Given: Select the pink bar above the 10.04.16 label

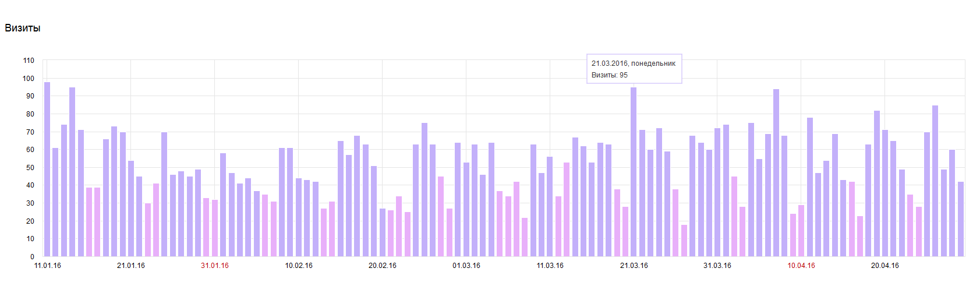Looking at the screenshot, I should pos(801,231).
